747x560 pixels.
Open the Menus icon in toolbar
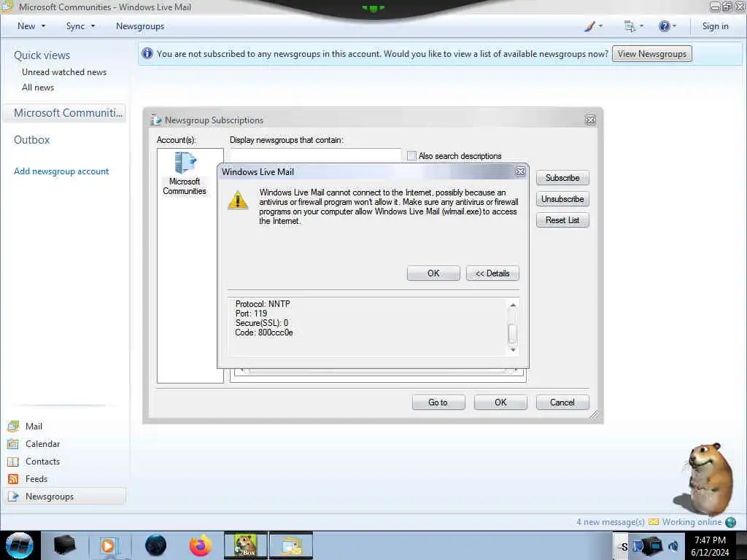[x=630, y=26]
